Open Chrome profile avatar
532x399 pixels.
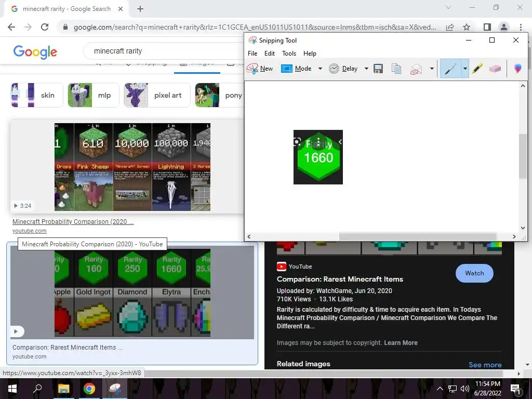504,27
